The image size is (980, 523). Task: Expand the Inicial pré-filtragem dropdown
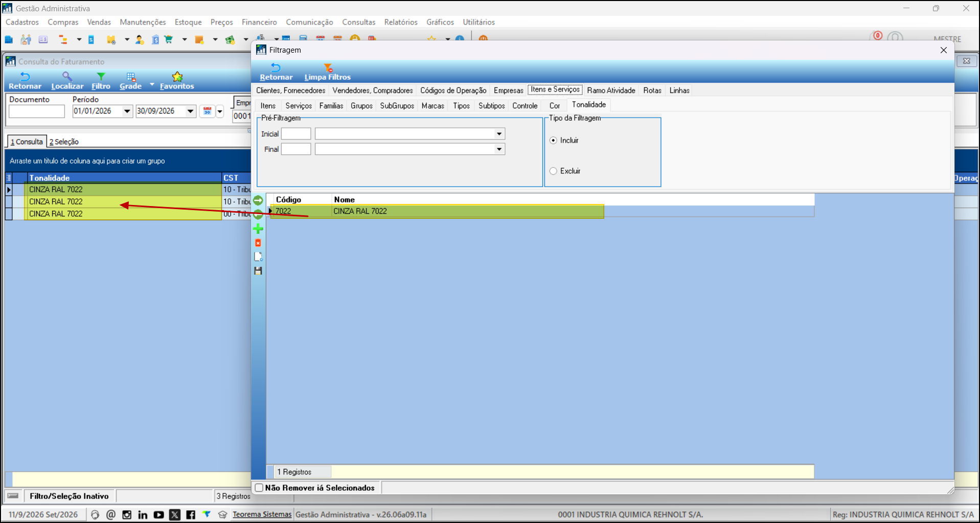point(499,134)
